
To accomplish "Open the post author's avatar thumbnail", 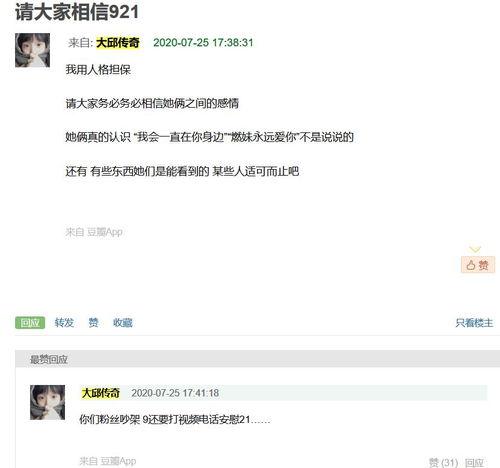I will coord(32,50).
